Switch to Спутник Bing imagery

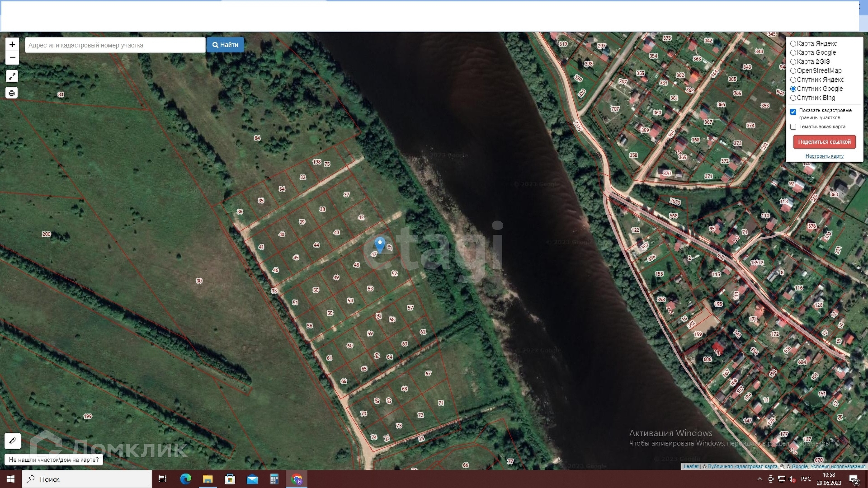tap(793, 98)
